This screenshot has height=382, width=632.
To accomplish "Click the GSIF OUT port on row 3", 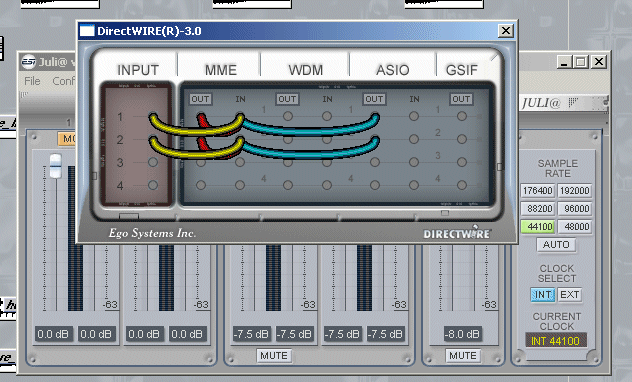I will click(x=462, y=162).
